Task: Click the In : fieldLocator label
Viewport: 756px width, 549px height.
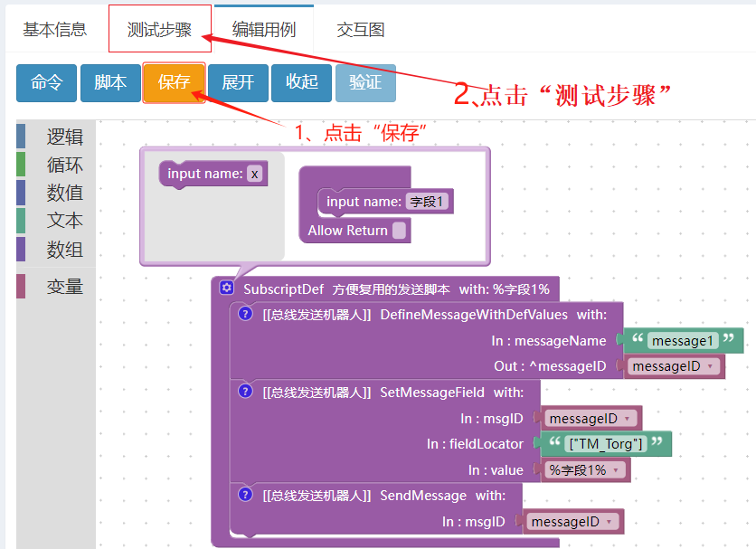Action: click(475, 444)
